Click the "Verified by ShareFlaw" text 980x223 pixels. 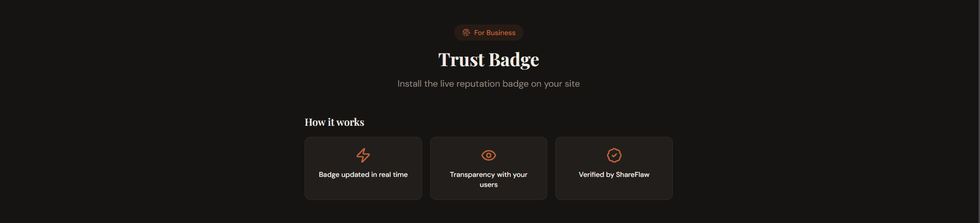(x=614, y=174)
